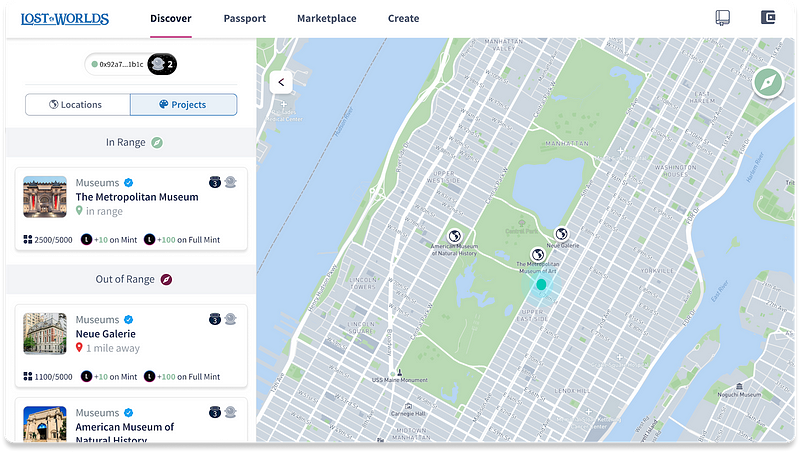Select American Museum of Natural History map marker
The image size is (800, 453).
[454, 236]
